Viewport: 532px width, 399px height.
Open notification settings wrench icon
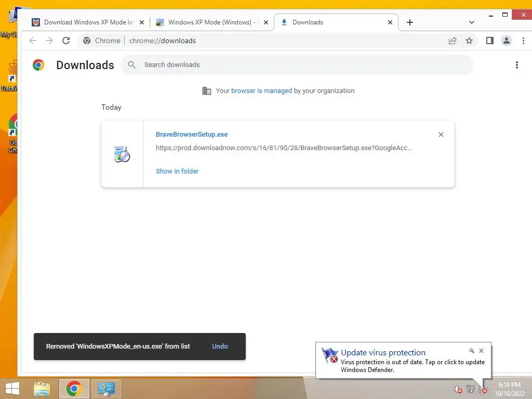pos(472,351)
